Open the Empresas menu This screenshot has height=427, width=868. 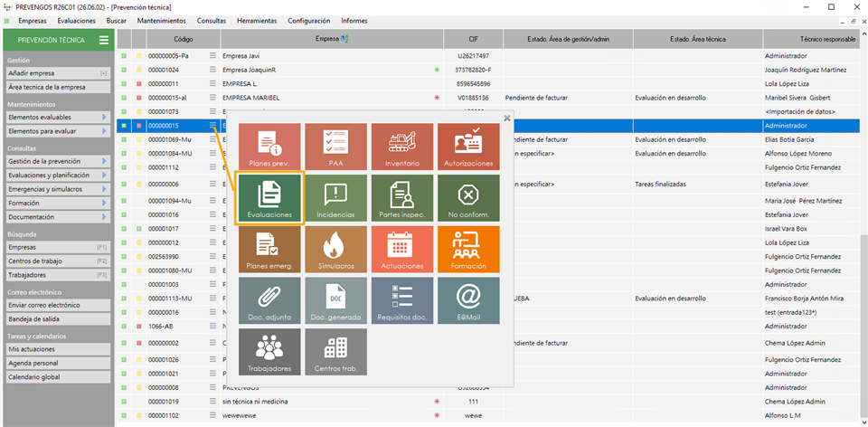[x=33, y=21]
